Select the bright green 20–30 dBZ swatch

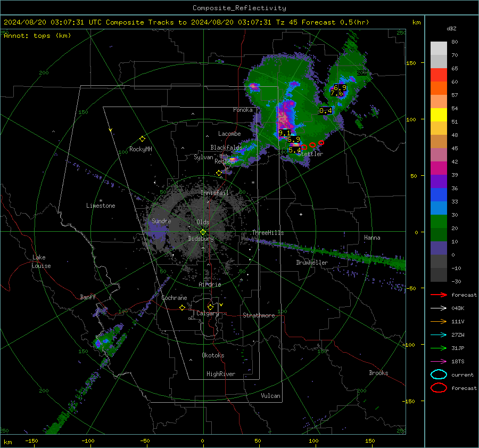click(x=439, y=222)
